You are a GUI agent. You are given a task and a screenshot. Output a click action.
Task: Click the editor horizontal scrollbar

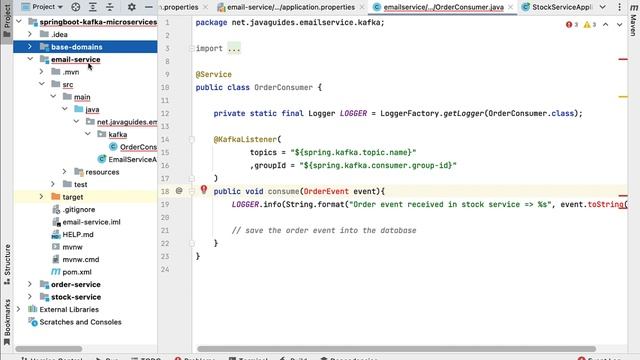coord(396,349)
